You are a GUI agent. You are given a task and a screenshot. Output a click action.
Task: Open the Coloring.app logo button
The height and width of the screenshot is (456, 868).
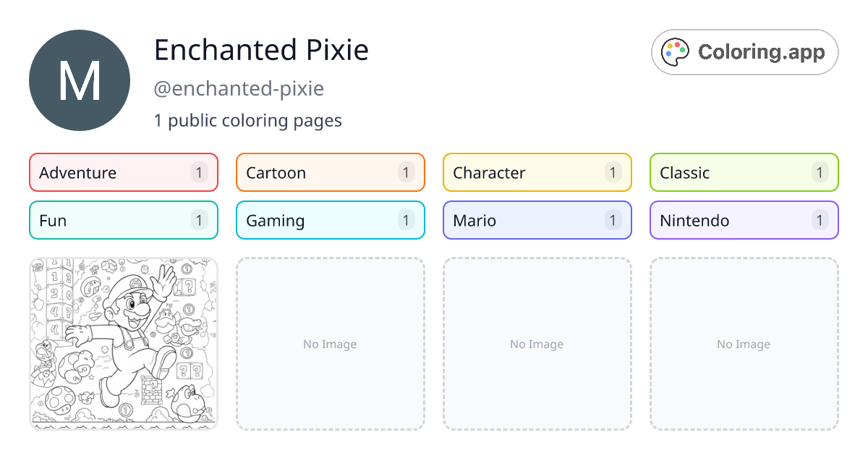click(744, 52)
